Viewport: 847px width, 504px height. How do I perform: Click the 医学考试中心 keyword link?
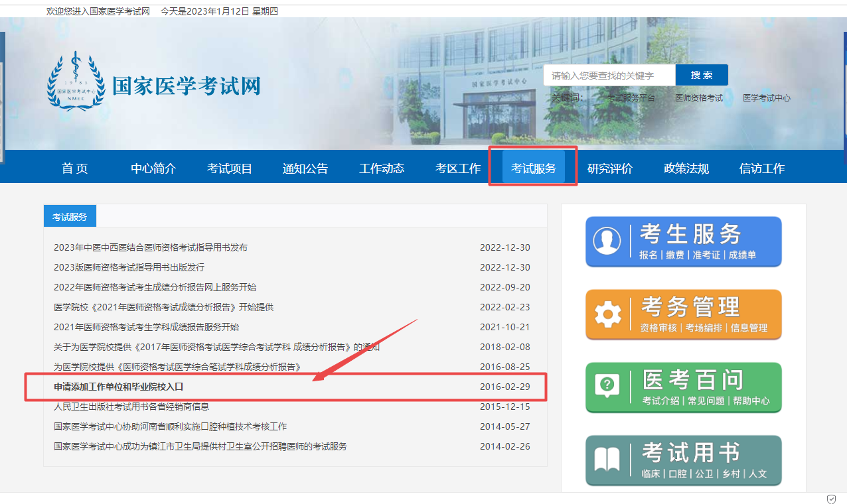click(x=766, y=98)
